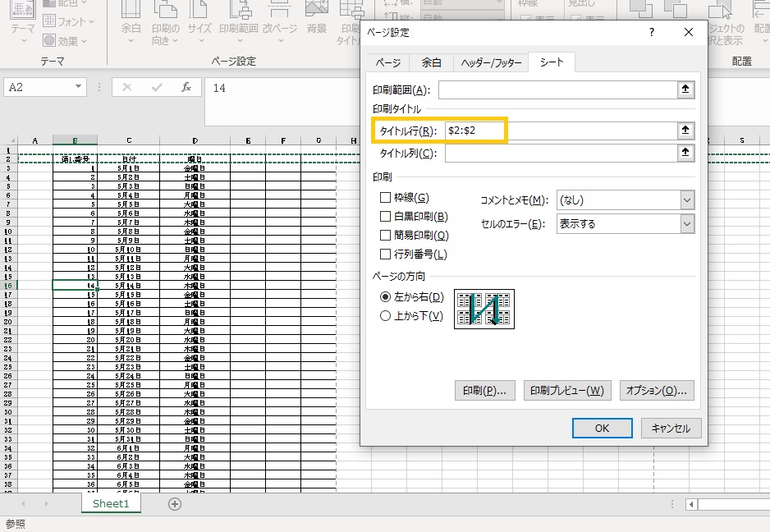Click the fx insert function icon
Screen dimensions: 770x532
186,87
